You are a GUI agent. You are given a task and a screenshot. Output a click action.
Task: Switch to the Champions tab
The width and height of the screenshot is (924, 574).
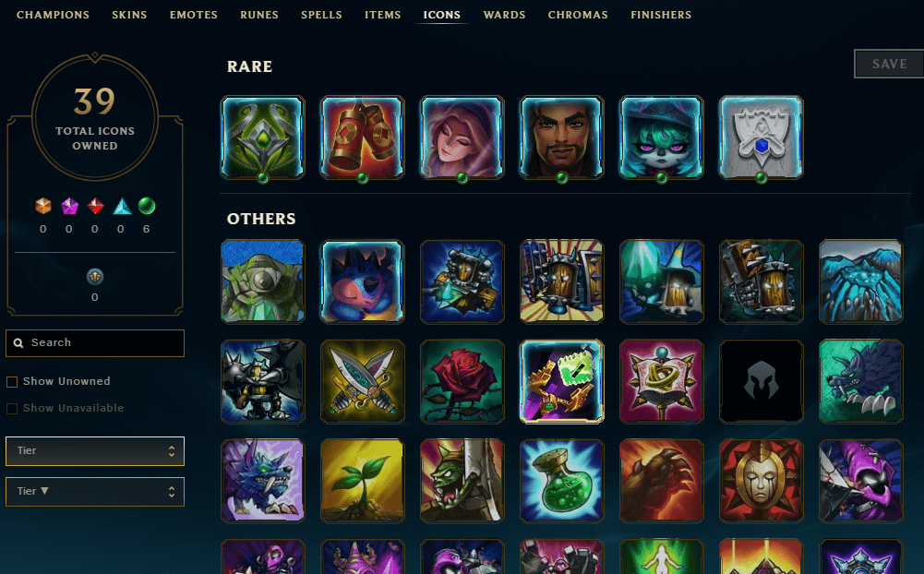coord(53,15)
